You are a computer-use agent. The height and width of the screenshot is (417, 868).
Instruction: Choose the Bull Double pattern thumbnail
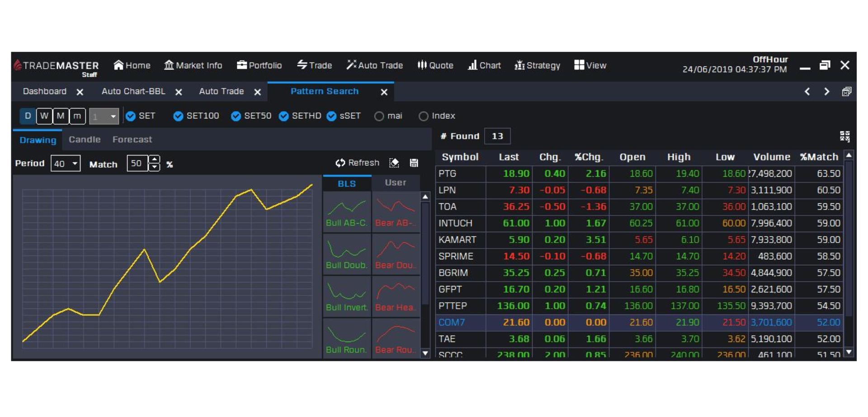pyautogui.click(x=347, y=254)
